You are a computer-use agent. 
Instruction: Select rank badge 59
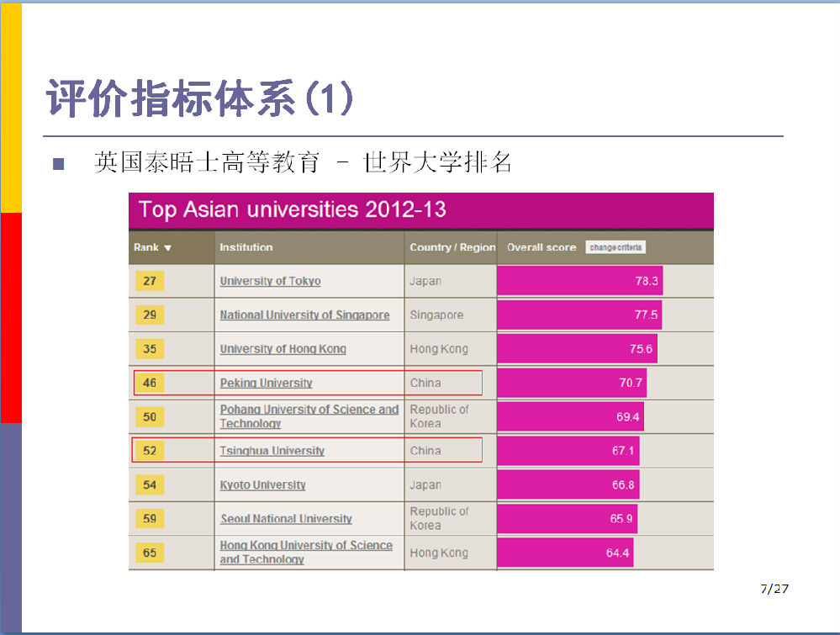click(150, 518)
